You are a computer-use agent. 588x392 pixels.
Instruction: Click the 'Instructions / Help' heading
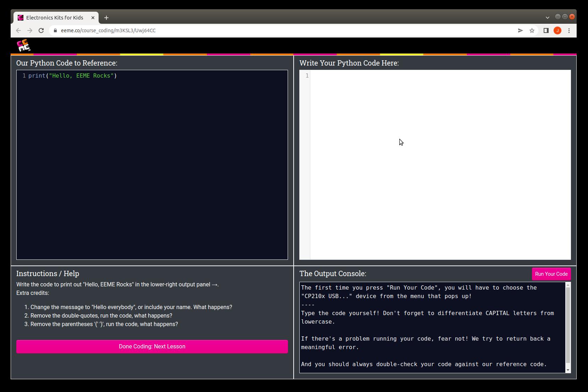coord(48,274)
